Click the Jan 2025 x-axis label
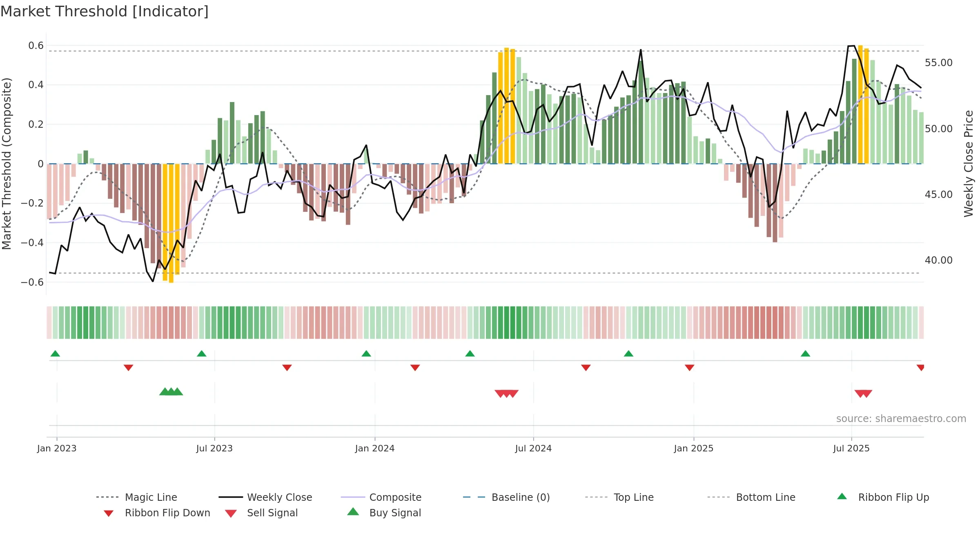This screenshot has height=551, width=980. pyautogui.click(x=694, y=448)
